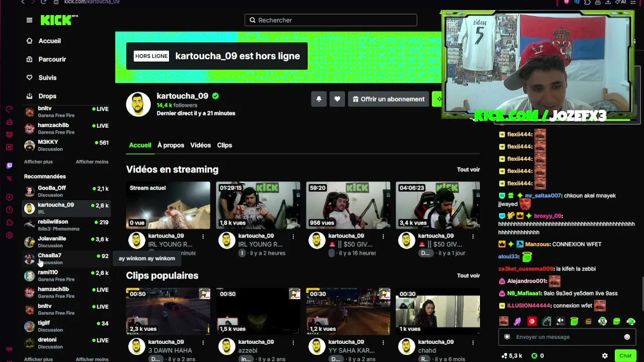This screenshot has width=644, height=362.
Task: Select the channel's Accueil tab
Action: 140,145
